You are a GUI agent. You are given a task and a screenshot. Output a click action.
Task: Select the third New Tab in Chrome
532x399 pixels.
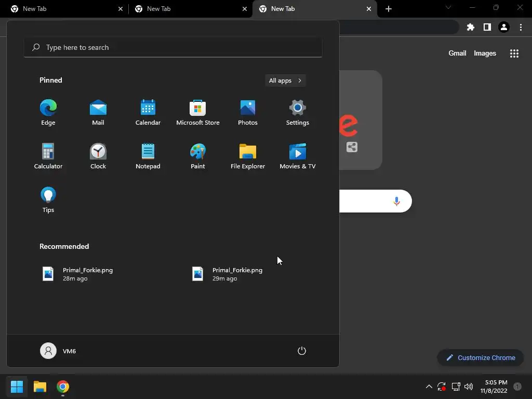[314, 9]
